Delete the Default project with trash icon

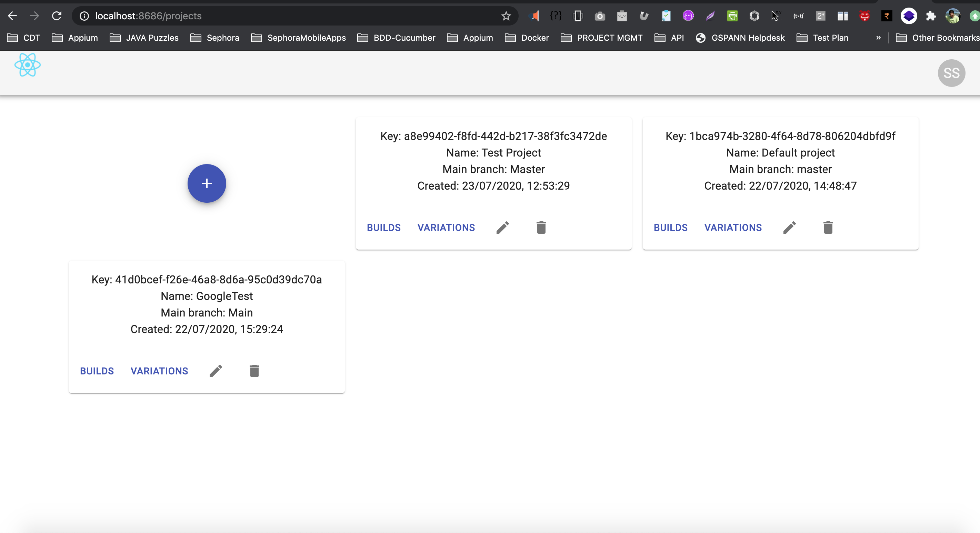pos(828,228)
